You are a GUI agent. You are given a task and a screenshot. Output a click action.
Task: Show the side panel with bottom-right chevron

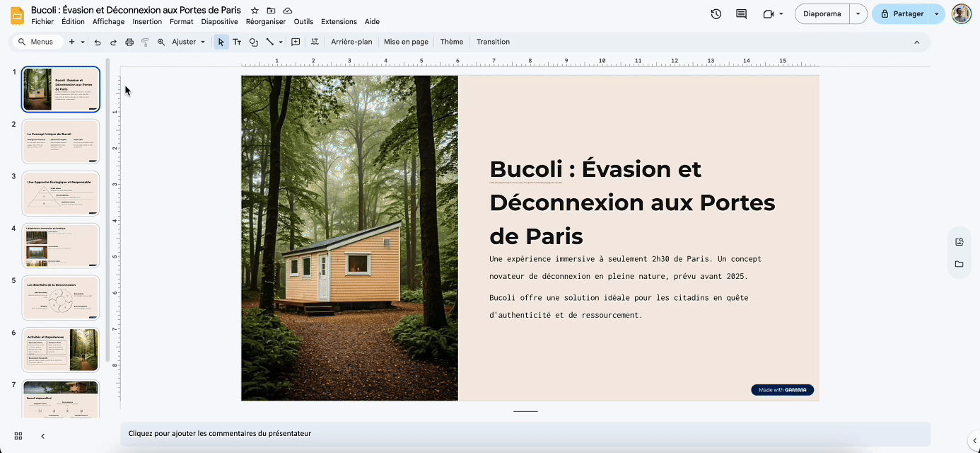[974, 440]
